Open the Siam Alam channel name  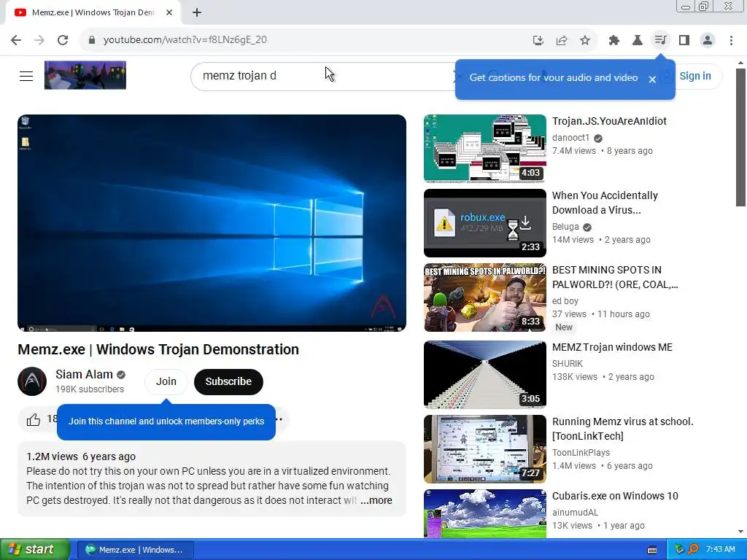85,374
